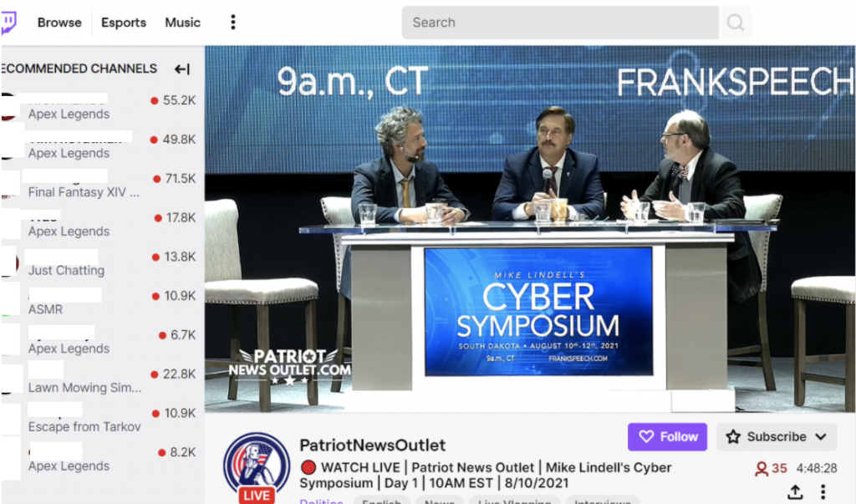This screenshot has height=504, width=856.
Task: Click the stream title WATCH LIVE text
Action: 486,475
